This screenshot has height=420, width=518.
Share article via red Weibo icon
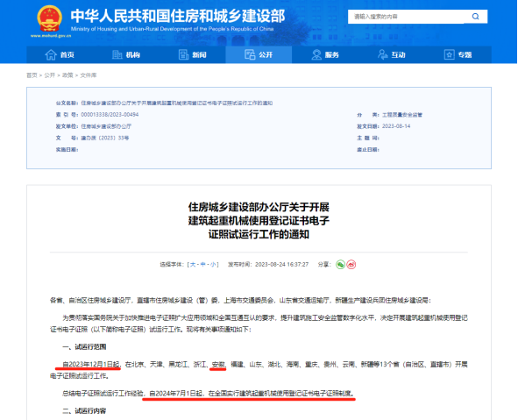pos(351,264)
